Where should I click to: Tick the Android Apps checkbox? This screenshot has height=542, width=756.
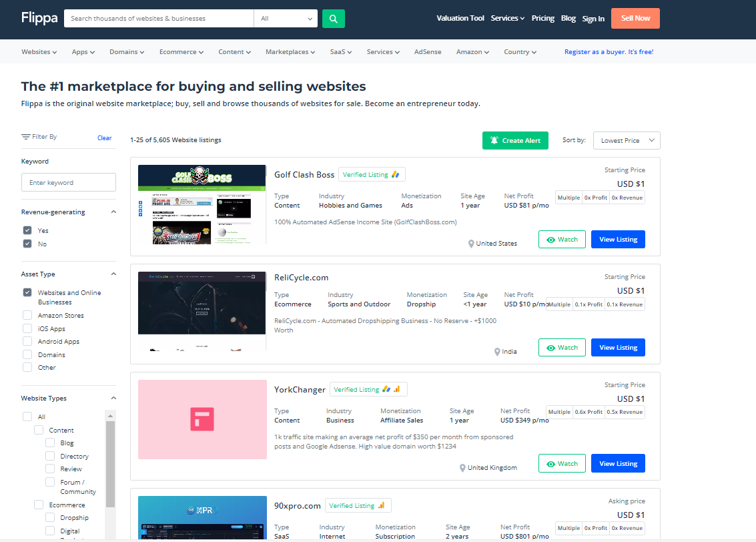pyautogui.click(x=27, y=341)
